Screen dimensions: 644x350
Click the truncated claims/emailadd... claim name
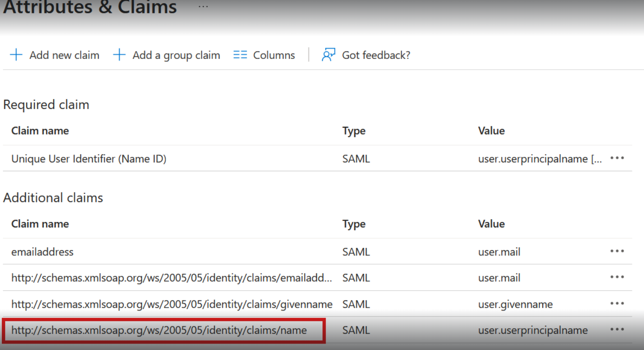[172, 278]
